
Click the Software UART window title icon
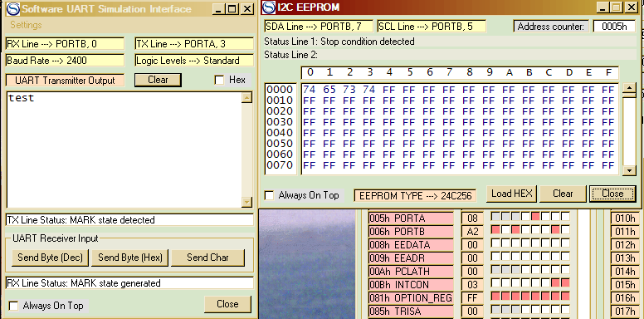[x=13, y=8]
